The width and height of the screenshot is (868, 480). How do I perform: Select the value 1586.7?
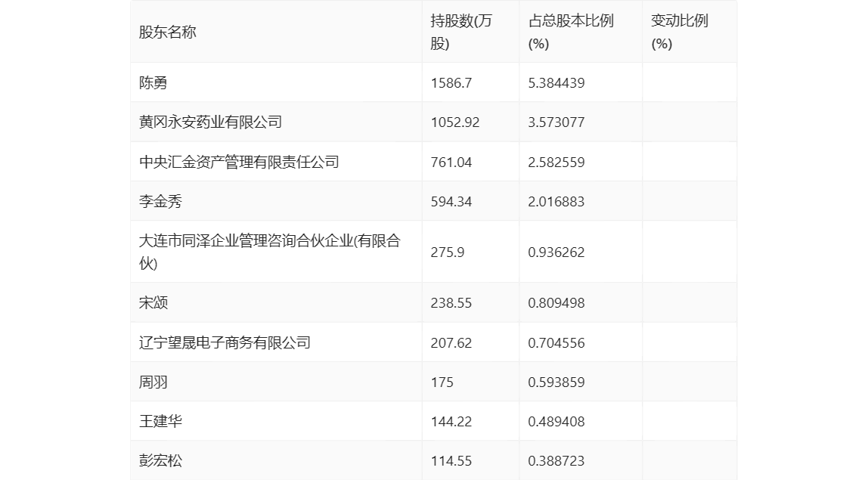point(451,83)
